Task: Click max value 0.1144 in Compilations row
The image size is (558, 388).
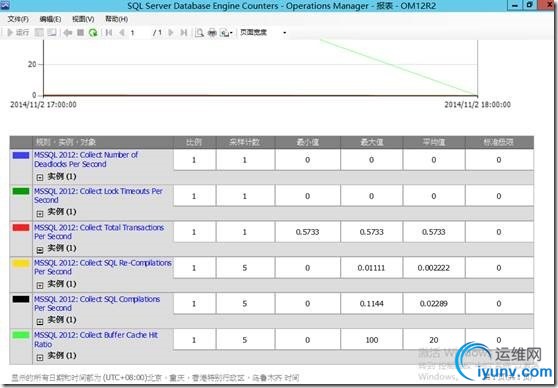Action: (x=372, y=304)
